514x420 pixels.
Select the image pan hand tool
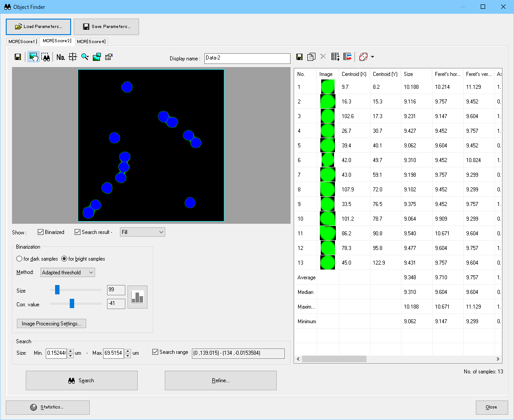[x=33, y=57]
